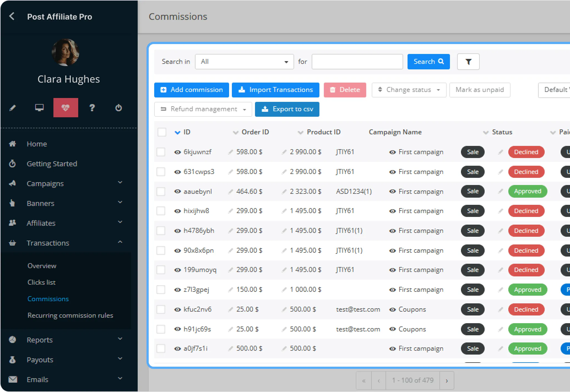Click campaign eye icon in a0jf7s1i row
The image size is (570, 392).
point(392,349)
